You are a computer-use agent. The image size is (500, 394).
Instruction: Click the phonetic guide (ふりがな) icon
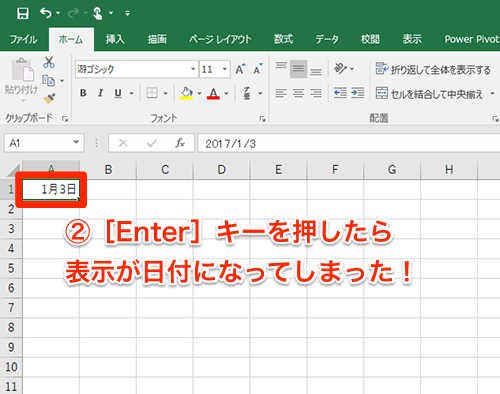tap(247, 93)
